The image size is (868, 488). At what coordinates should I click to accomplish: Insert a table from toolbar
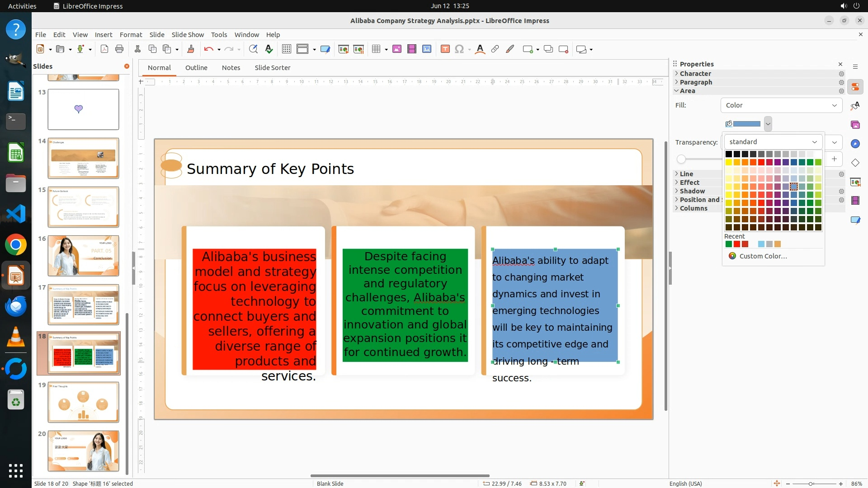click(x=376, y=49)
